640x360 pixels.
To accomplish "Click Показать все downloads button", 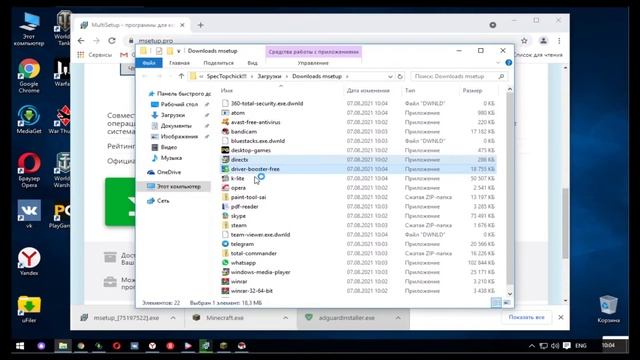I will tap(526, 317).
